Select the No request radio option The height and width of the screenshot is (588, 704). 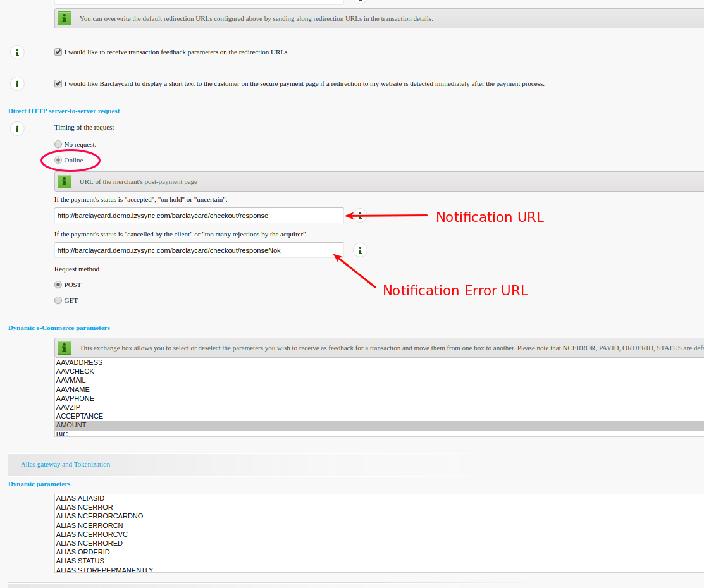point(58,144)
